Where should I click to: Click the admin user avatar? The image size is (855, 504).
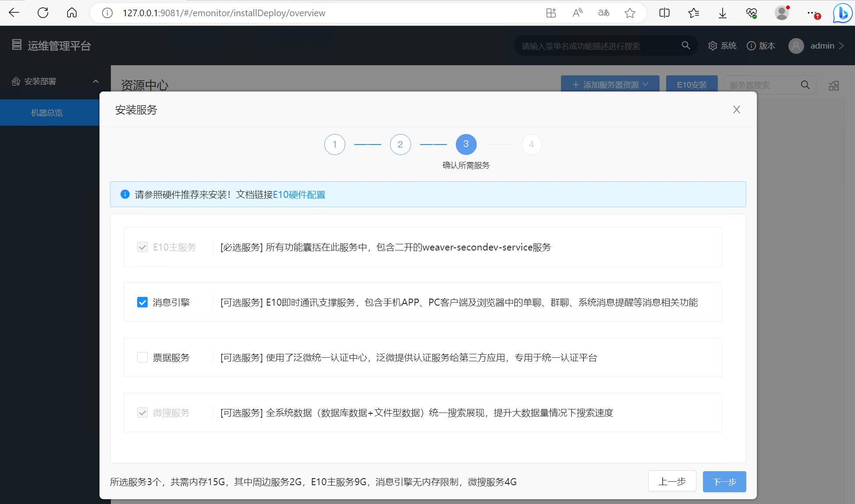[796, 46]
